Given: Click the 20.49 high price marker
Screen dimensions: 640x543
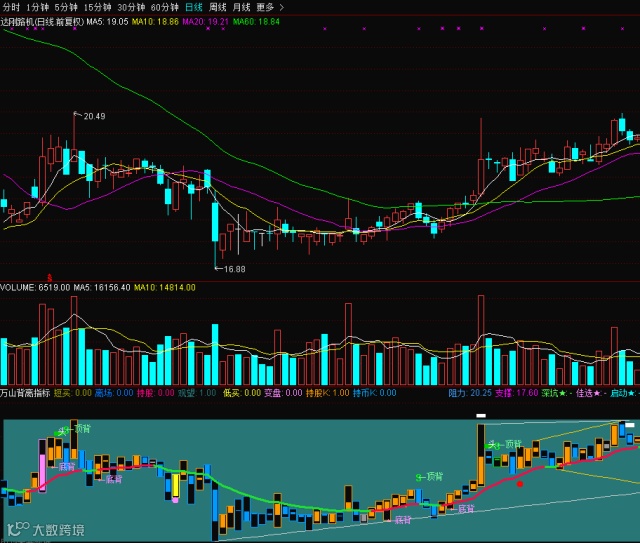Looking at the screenshot, I should coord(94,116).
